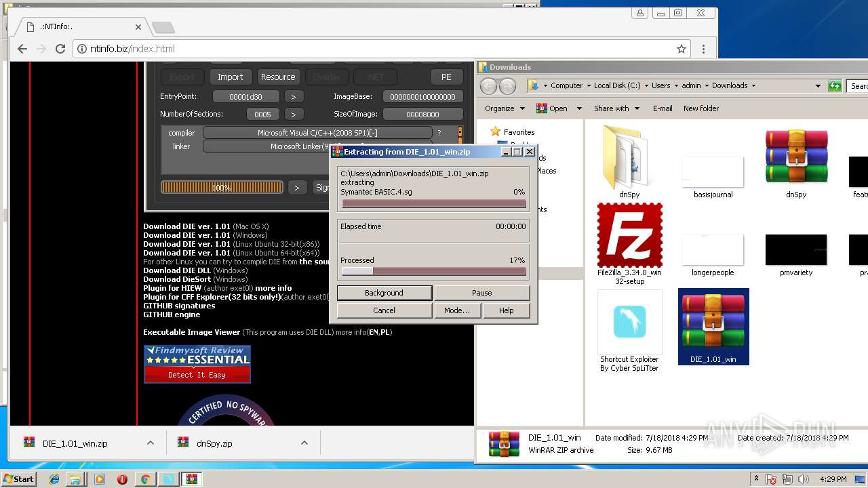Select the dnSpy WinRAR archive icon
868x488 pixels.
(796, 160)
